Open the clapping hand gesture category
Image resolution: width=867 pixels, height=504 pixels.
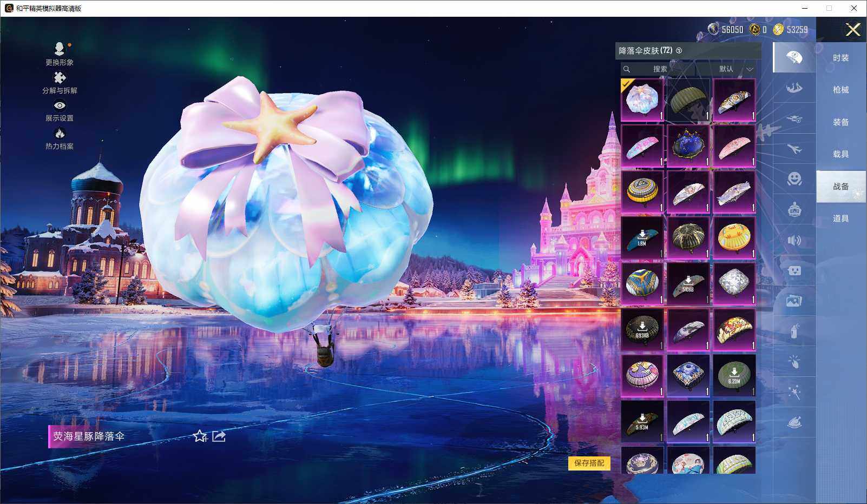(794, 362)
